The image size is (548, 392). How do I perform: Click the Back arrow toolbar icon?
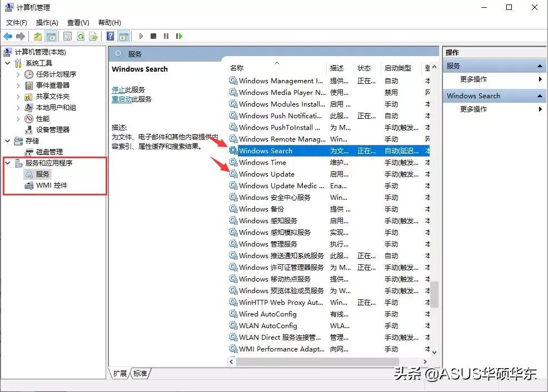[x=8, y=37]
